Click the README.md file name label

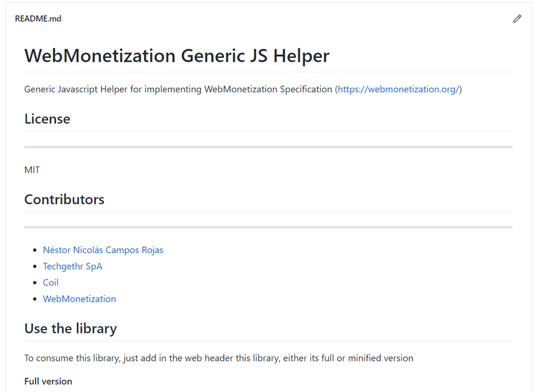click(x=38, y=19)
